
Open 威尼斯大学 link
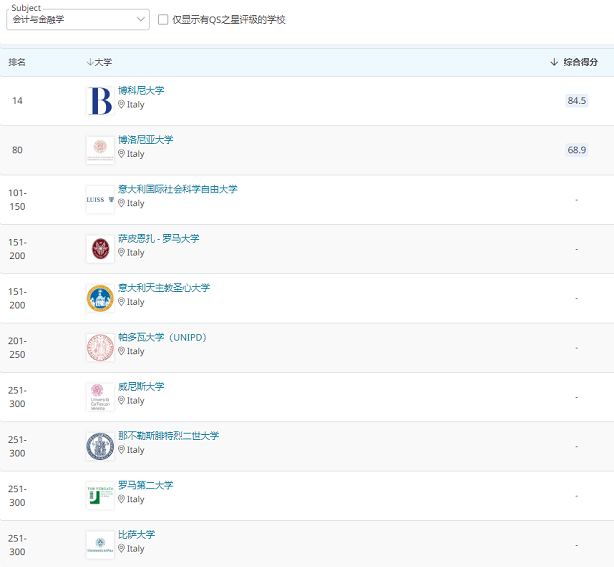point(141,386)
